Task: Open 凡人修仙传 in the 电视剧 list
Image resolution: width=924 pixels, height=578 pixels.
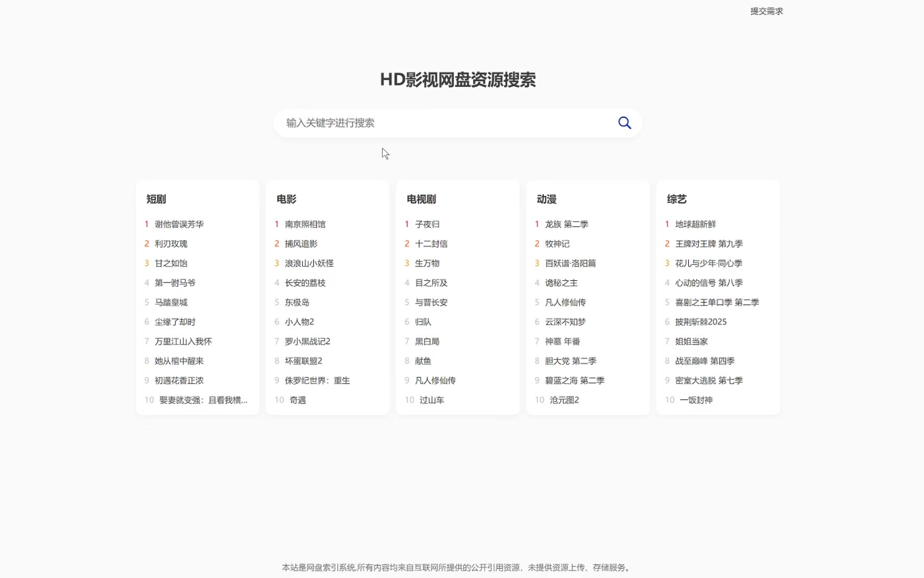Action: [435, 381]
